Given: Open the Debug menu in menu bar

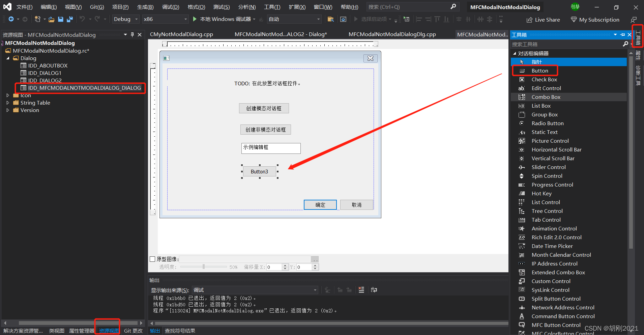Looking at the screenshot, I should (171, 7).
